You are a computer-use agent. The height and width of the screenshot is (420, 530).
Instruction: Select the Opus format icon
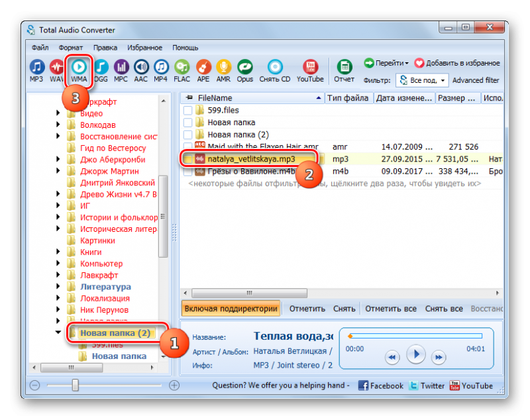pos(245,70)
